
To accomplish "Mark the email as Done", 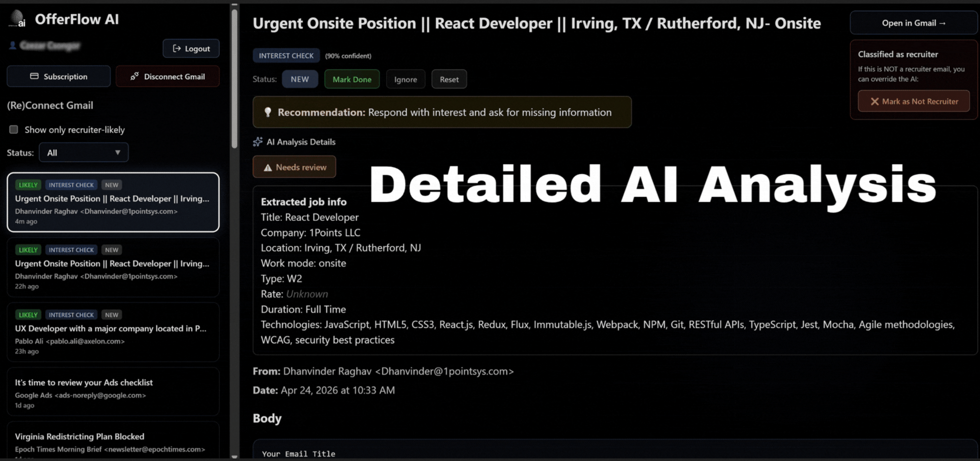I will [x=352, y=79].
